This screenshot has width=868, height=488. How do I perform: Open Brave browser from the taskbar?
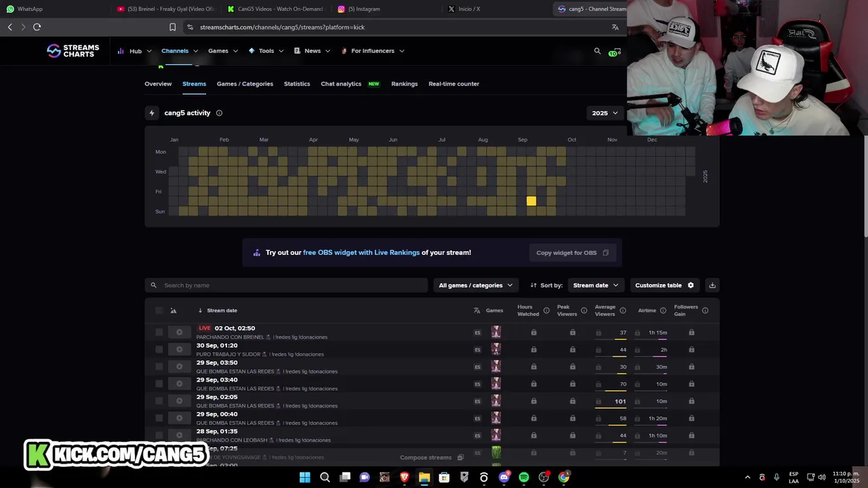(x=404, y=477)
